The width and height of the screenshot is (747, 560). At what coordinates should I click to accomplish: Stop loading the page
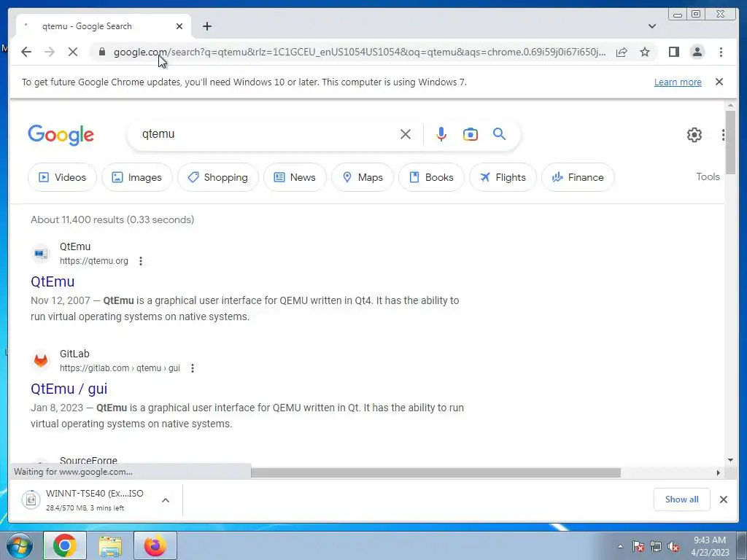[73, 52]
